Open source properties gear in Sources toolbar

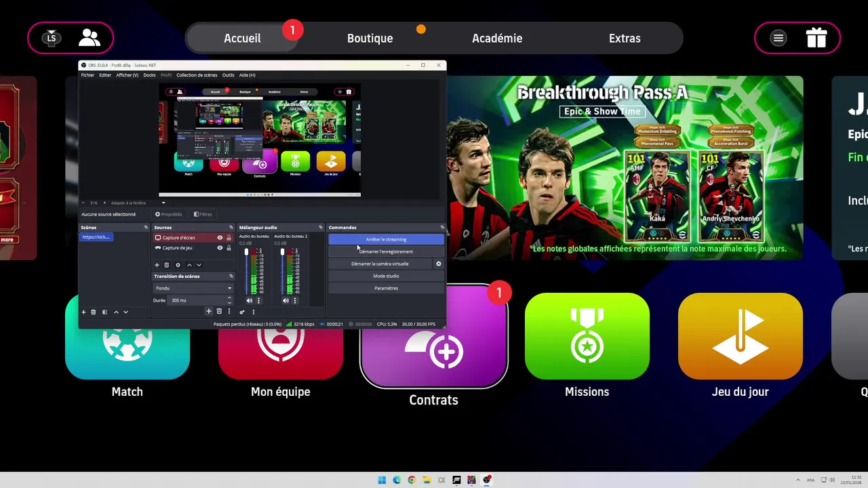click(x=178, y=265)
